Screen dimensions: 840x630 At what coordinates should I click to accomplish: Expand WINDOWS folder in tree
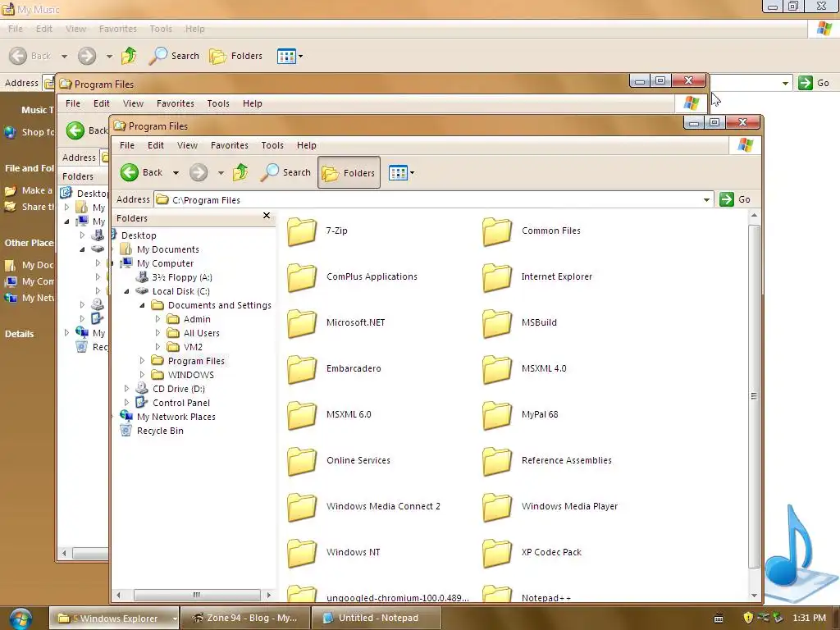(142, 374)
